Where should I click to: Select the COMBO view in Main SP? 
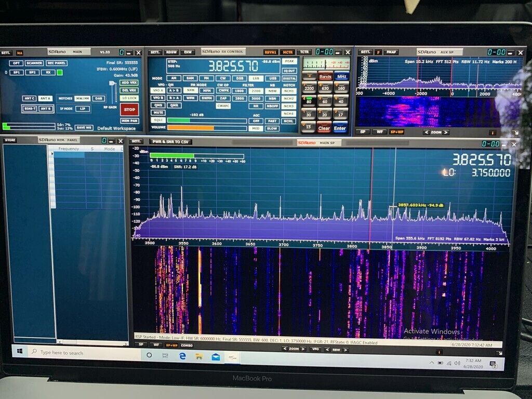187,345
